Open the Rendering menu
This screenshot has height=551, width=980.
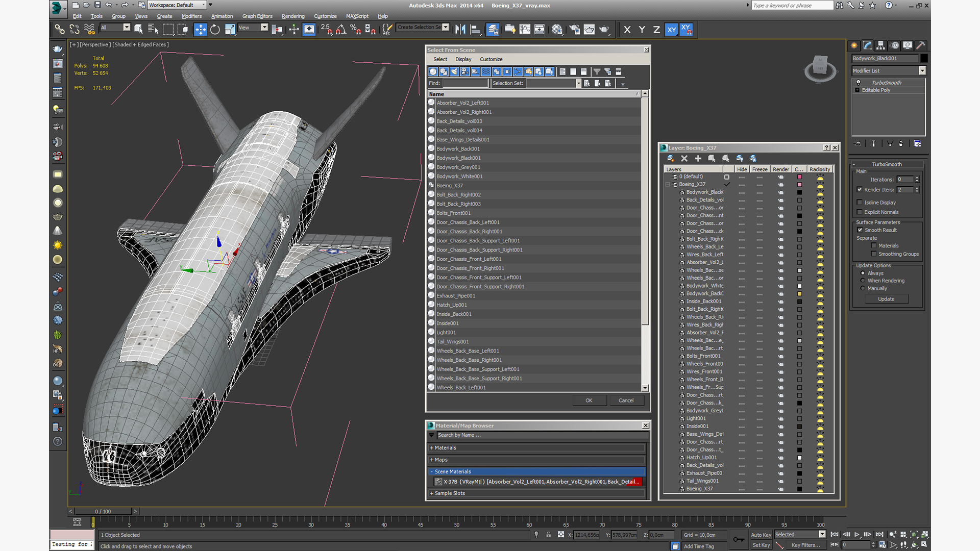click(x=293, y=16)
